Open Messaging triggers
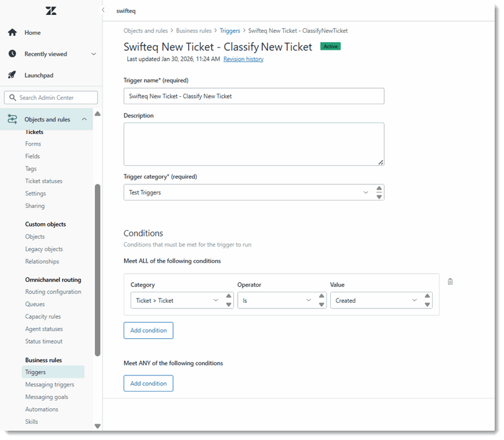The height and width of the screenshot is (440, 504). tap(50, 384)
